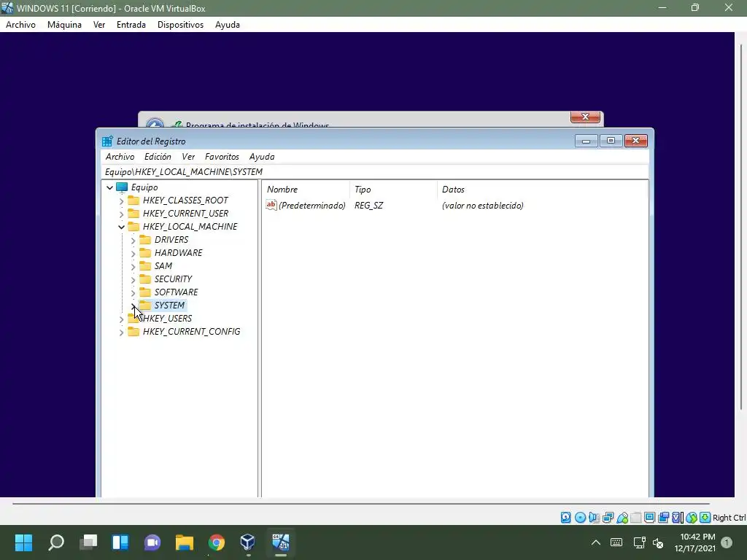Toggle the mouse integration indicator icon
Viewport: 747px width, 560px height.
pos(692,518)
